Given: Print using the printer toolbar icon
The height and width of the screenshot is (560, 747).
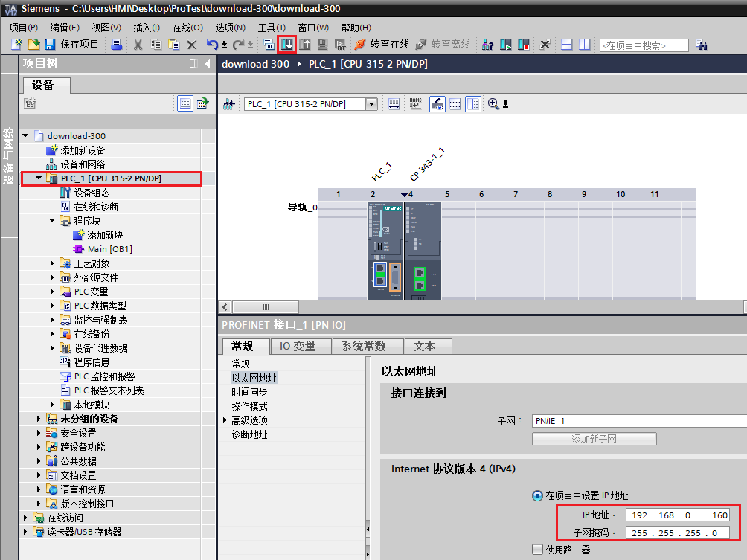Looking at the screenshot, I should click(116, 45).
